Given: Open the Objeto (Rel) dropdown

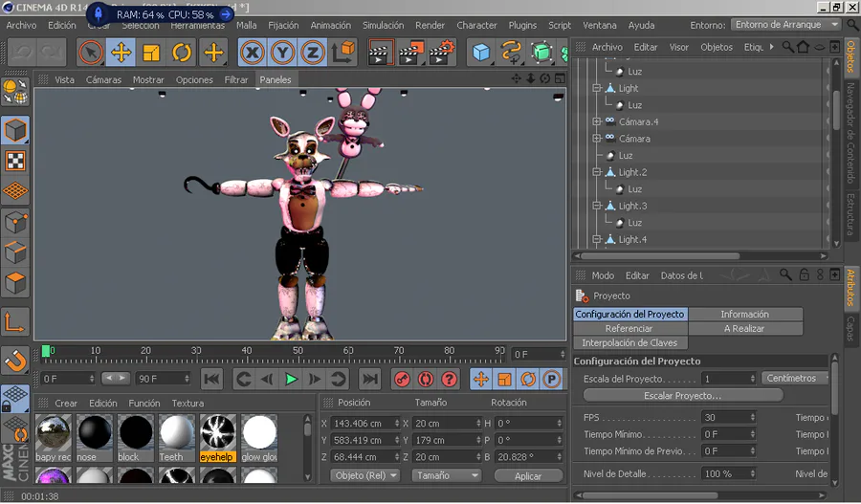Looking at the screenshot, I should [x=365, y=475].
